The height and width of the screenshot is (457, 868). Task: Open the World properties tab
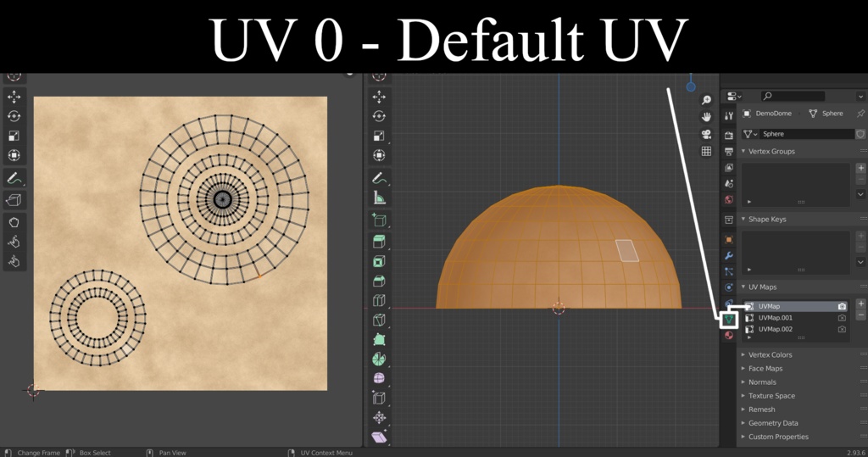click(728, 199)
